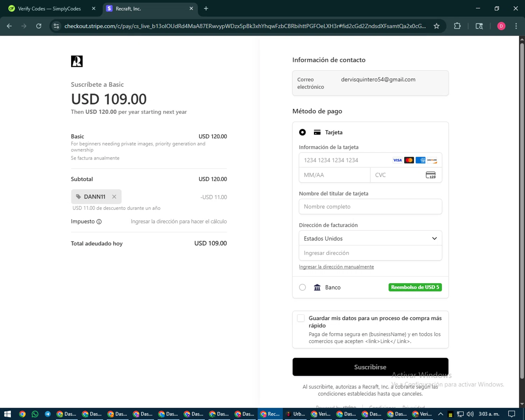Remove the DANN11 promo code
Viewport: 525px width, 420px height.
114,197
